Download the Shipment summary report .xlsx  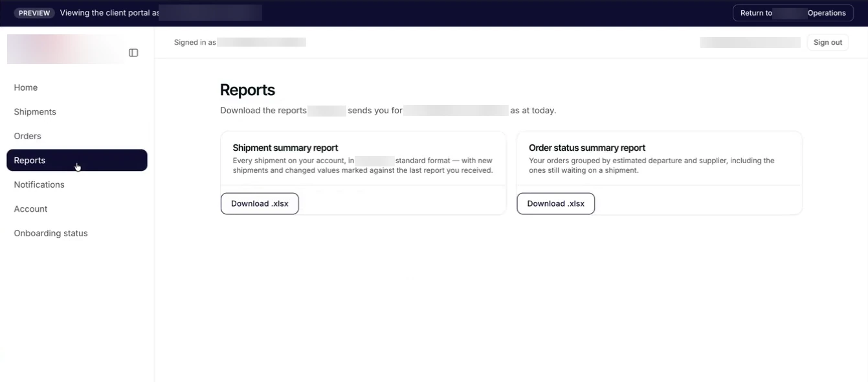(260, 203)
